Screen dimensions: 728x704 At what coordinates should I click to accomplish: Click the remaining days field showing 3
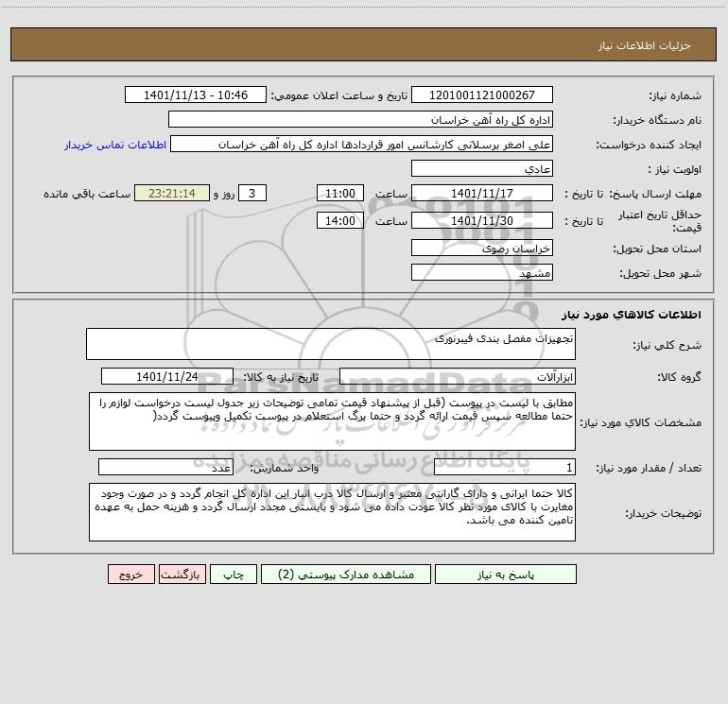point(252,193)
